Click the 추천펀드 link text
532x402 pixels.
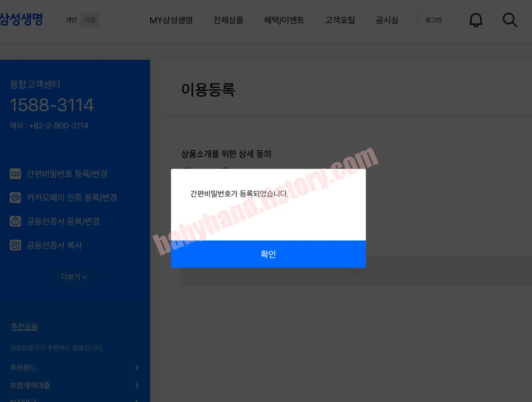click(x=23, y=368)
